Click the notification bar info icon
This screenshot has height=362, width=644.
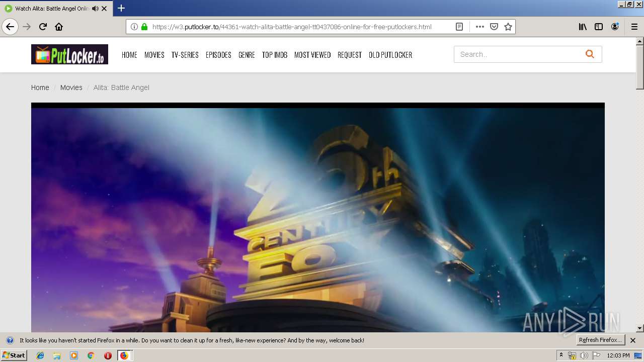click(10, 340)
